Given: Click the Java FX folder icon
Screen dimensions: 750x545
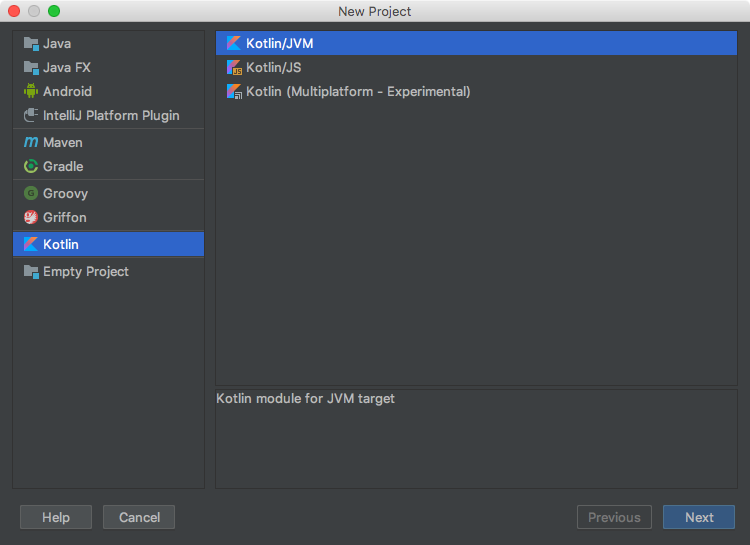Looking at the screenshot, I should 31,67.
